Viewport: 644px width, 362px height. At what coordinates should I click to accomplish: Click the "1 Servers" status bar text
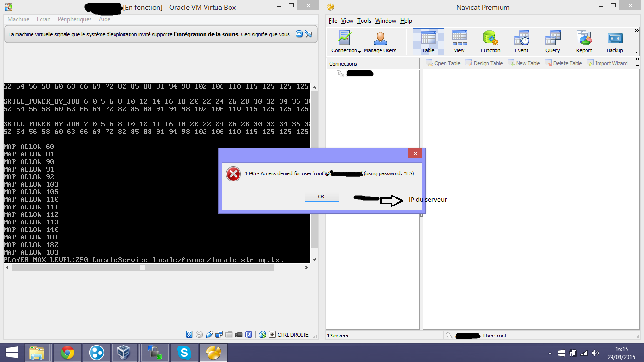(338, 336)
